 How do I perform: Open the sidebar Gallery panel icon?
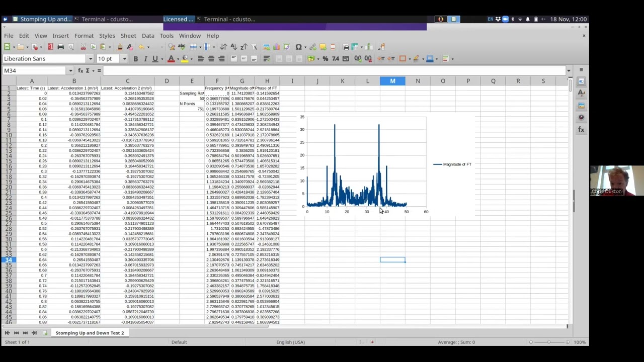[x=581, y=105]
